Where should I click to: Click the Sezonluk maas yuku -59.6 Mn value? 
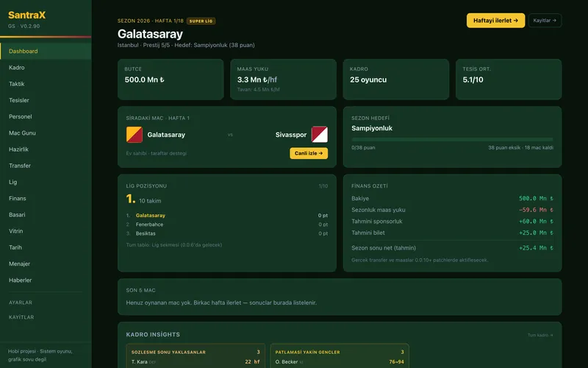point(536,210)
